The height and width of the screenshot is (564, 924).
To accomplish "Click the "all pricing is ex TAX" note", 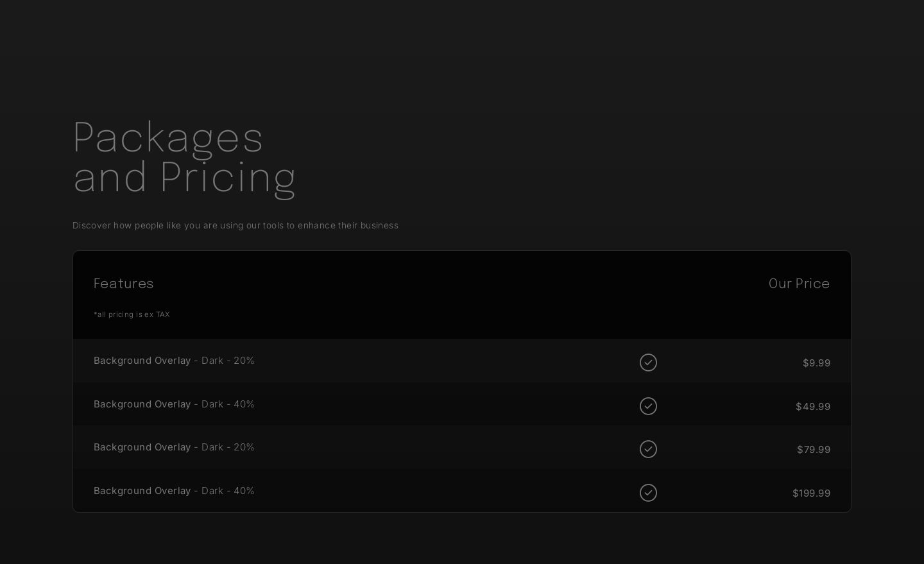I will 132,314.
